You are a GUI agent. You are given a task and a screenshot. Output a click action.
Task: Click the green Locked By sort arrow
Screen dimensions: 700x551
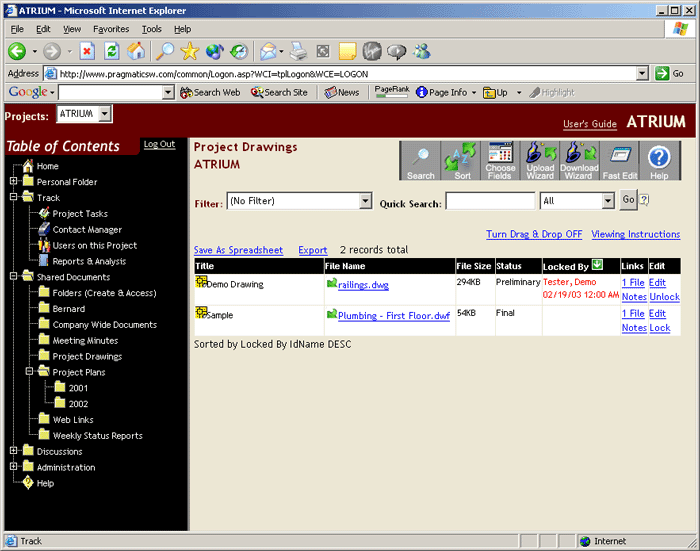click(597, 265)
